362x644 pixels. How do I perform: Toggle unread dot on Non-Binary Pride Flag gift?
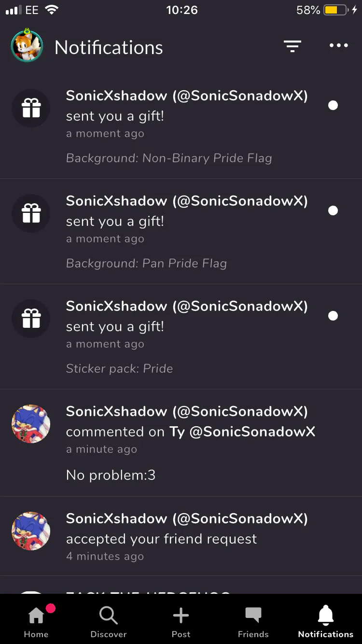333,105
